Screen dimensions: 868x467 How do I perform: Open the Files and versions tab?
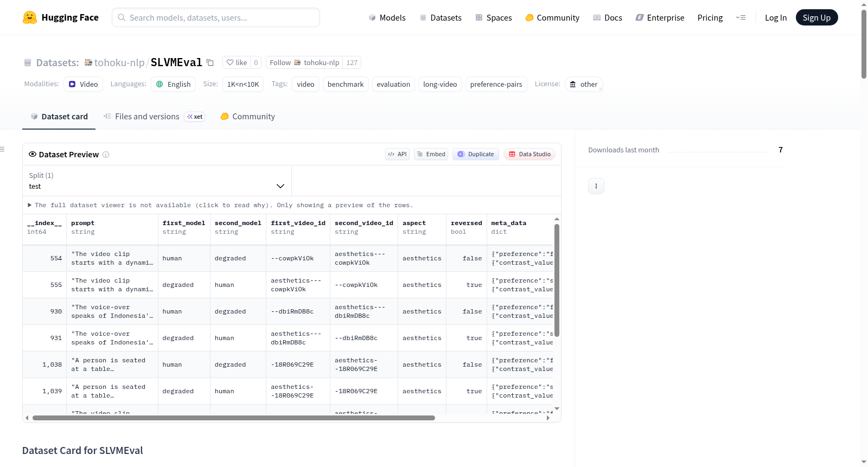click(x=154, y=117)
